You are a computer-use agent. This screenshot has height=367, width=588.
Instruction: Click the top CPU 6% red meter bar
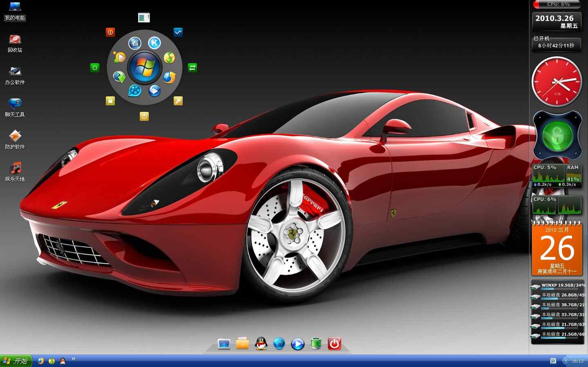pyautogui.click(x=557, y=4)
